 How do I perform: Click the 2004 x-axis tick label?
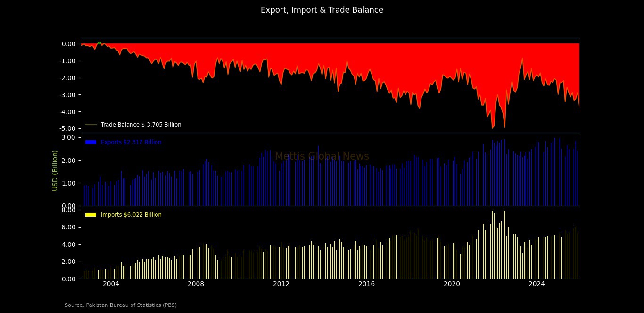(x=111, y=284)
